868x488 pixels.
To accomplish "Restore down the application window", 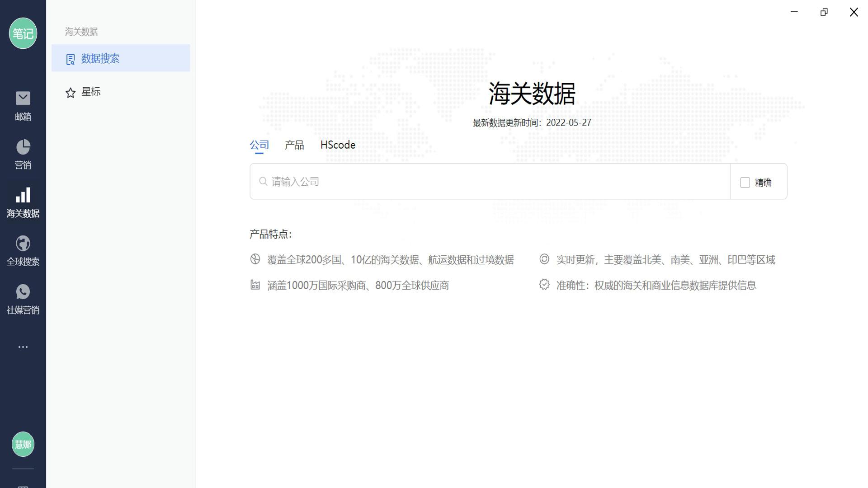I will [824, 12].
